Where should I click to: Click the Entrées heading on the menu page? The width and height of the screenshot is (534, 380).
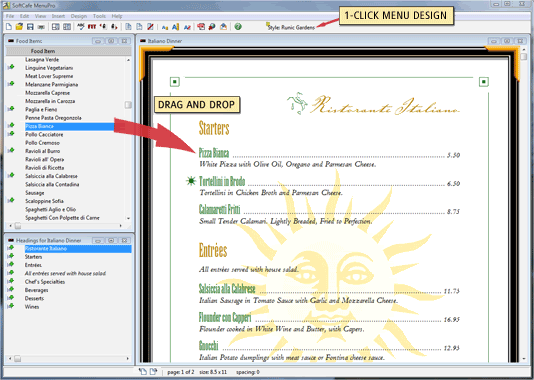213,251
